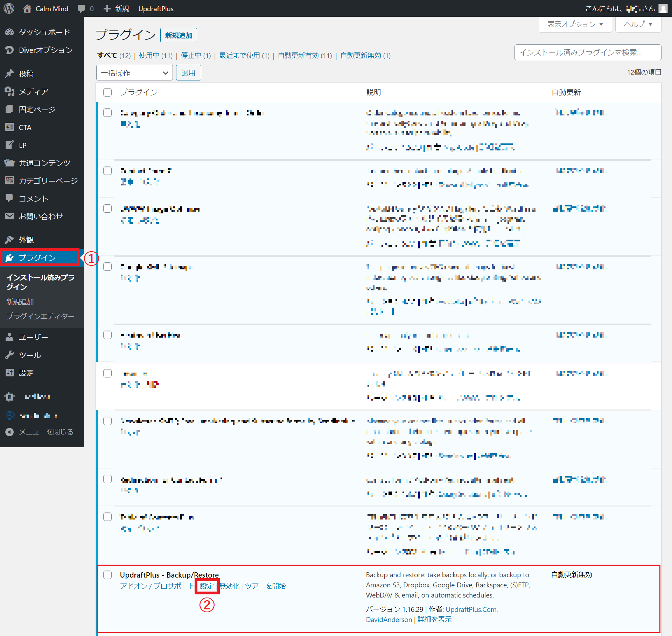Open the comments bubble in admin bar
This screenshot has width=672, height=636.
coord(81,9)
